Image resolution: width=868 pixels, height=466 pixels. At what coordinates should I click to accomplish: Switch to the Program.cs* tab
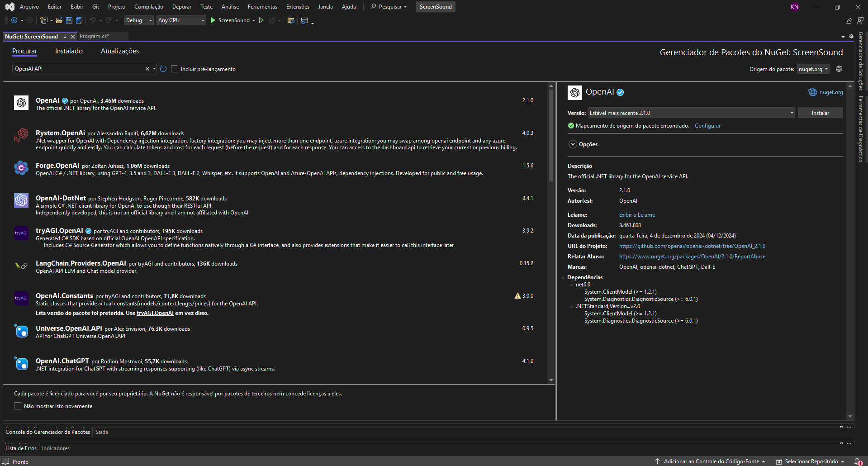click(94, 36)
